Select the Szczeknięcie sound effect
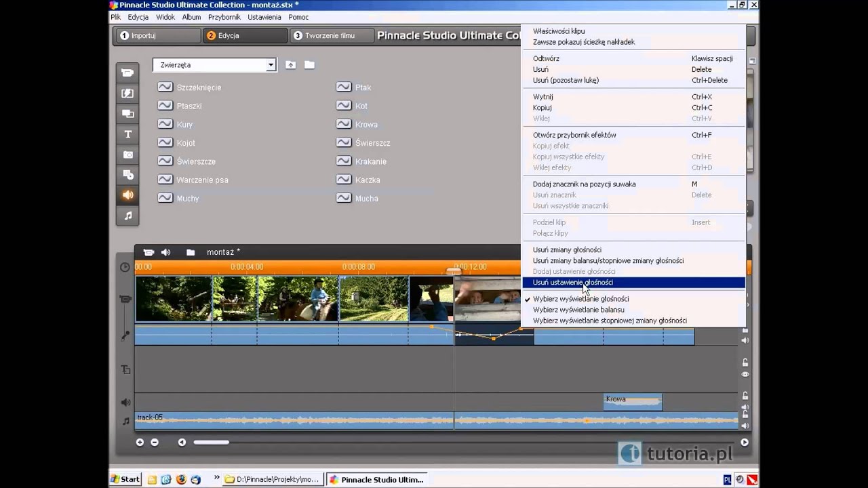The height and width of the screenshot is (488, 868). (x=189, y=87)
